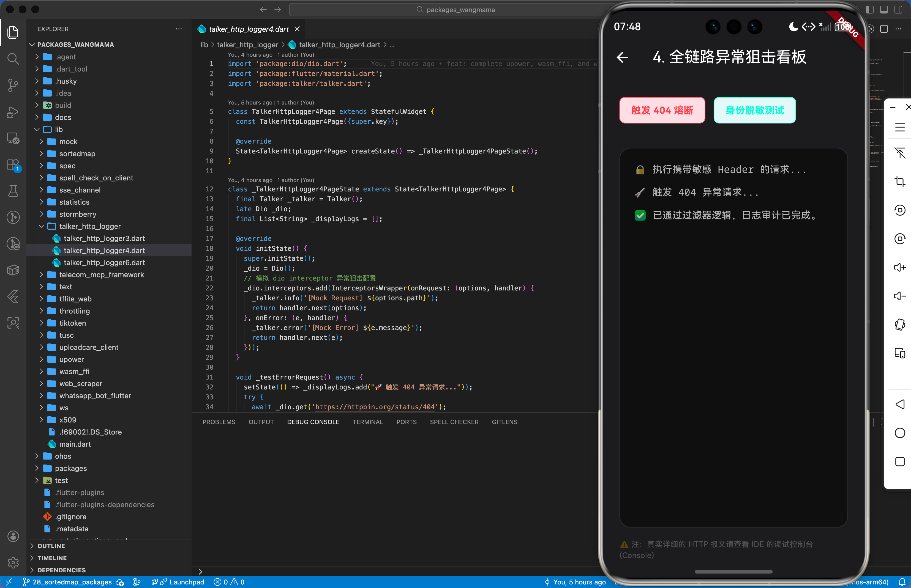Screen dimensions: 911x588
Task: Expand the OUTLINE section
Action: tap(51, 546)
